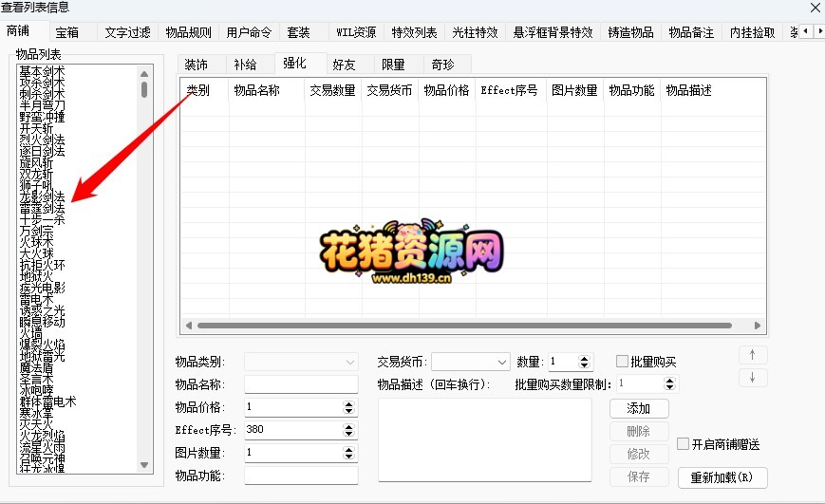Switch to the 悬浮框背景特效 tab
The image size is (825, 504).
(x=553, y=32)
